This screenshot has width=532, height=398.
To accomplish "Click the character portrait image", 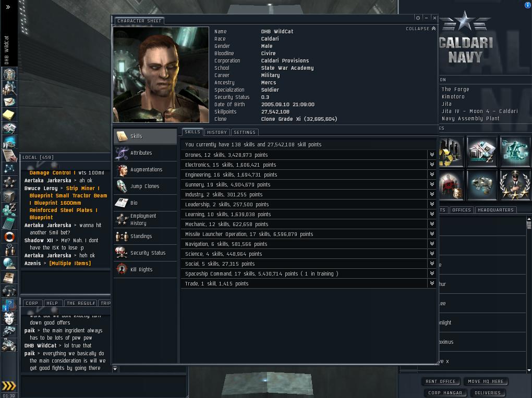I will 161,74.
